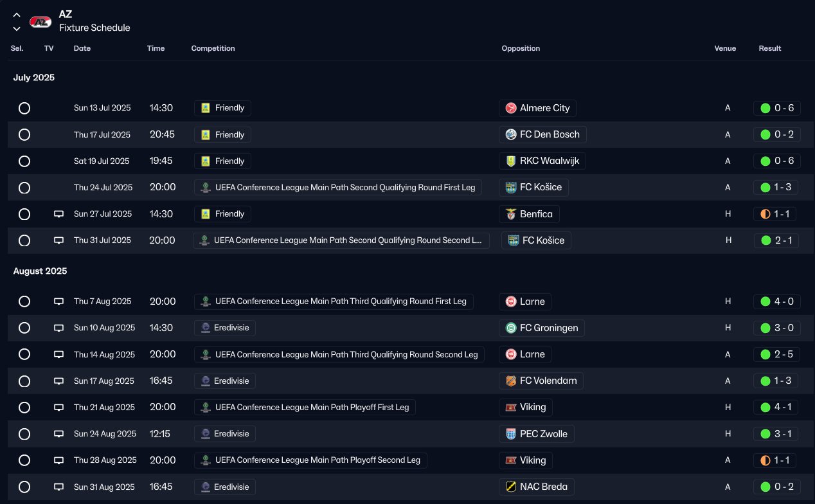Select the FC Groningen fixture radio button
815x504 pixels.
[x=24, y=328]
